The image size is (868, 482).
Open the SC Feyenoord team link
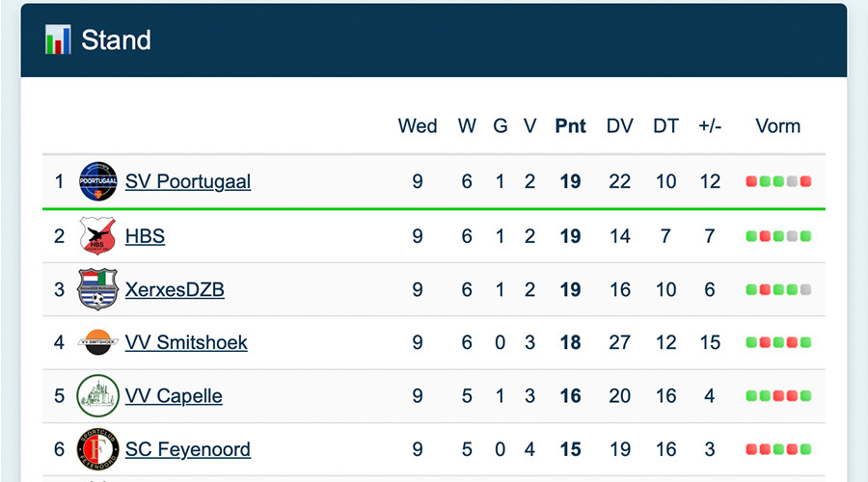coord(187,449)
